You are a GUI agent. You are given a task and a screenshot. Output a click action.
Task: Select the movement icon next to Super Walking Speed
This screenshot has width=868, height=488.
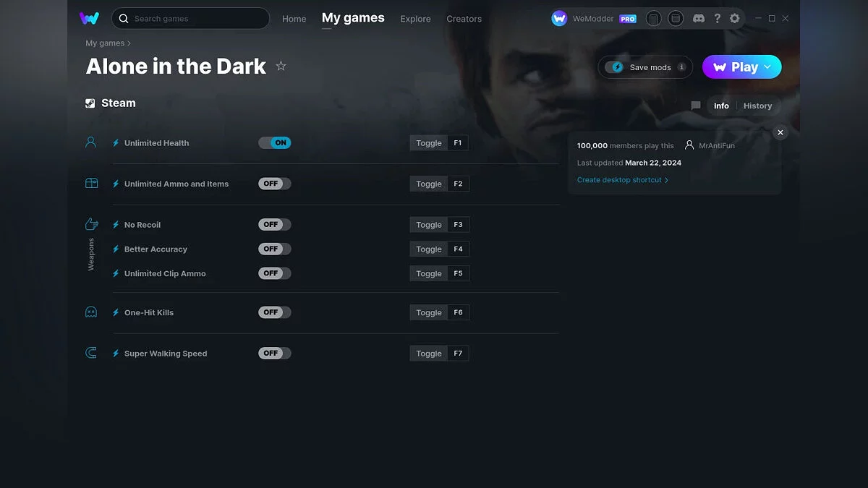tap(90, 353)
